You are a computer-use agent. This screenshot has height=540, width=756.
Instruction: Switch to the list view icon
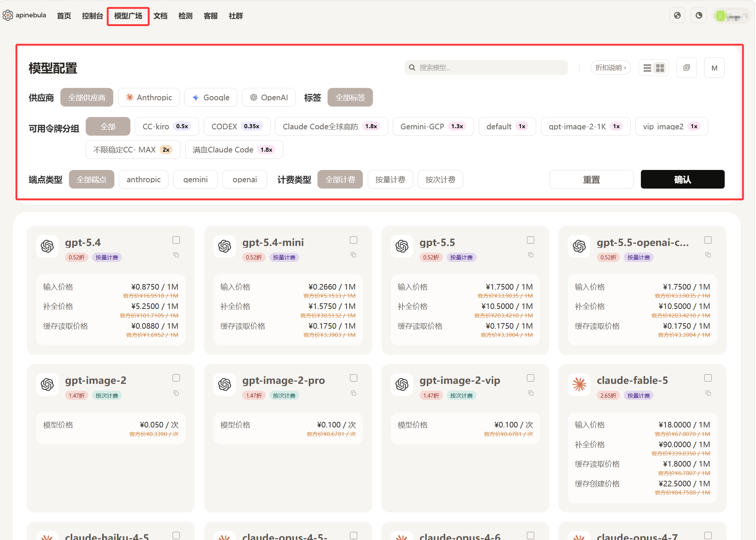(x=647, y=68)
